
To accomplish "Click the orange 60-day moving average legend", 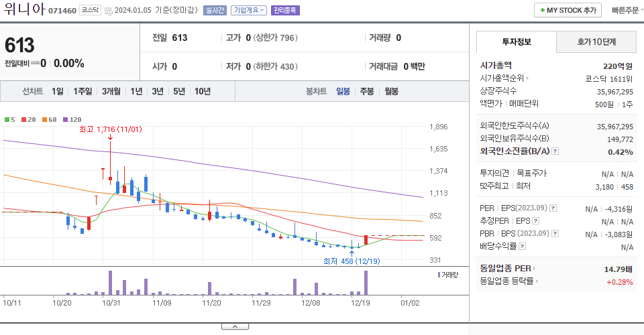I will [49, 120].
